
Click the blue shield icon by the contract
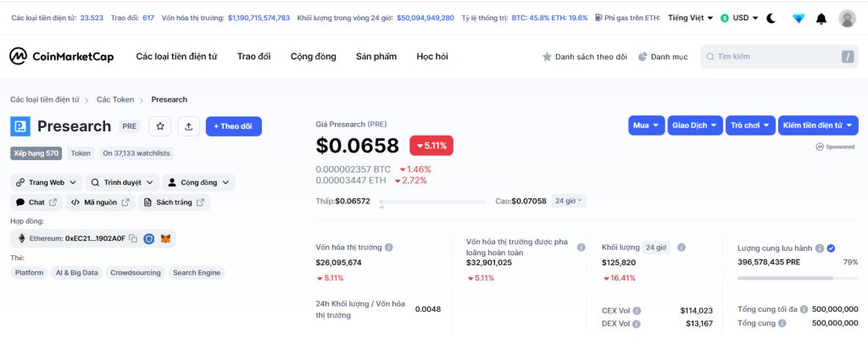pos(149,239)
